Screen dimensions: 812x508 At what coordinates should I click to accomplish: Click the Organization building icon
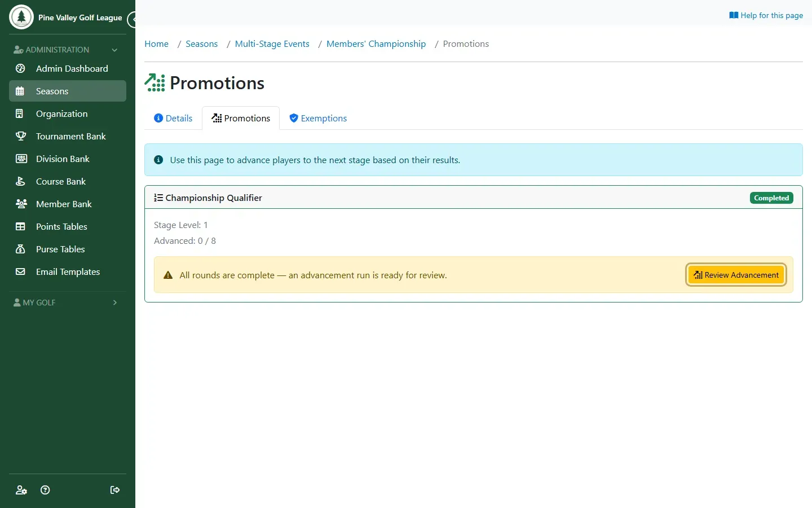tap(20, 113)
